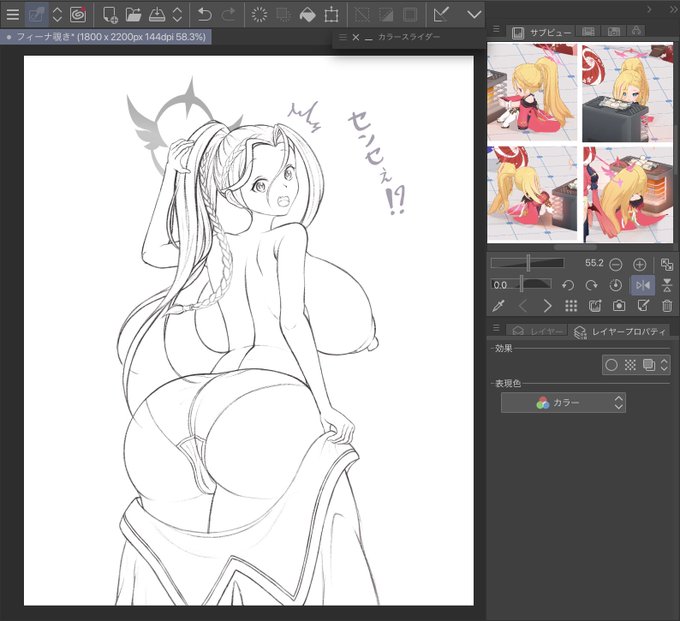The width and height of the screenshot is (680, 621).
Task: Expand the toolbar overflow chevron
Action: click(x=474, y=15)
